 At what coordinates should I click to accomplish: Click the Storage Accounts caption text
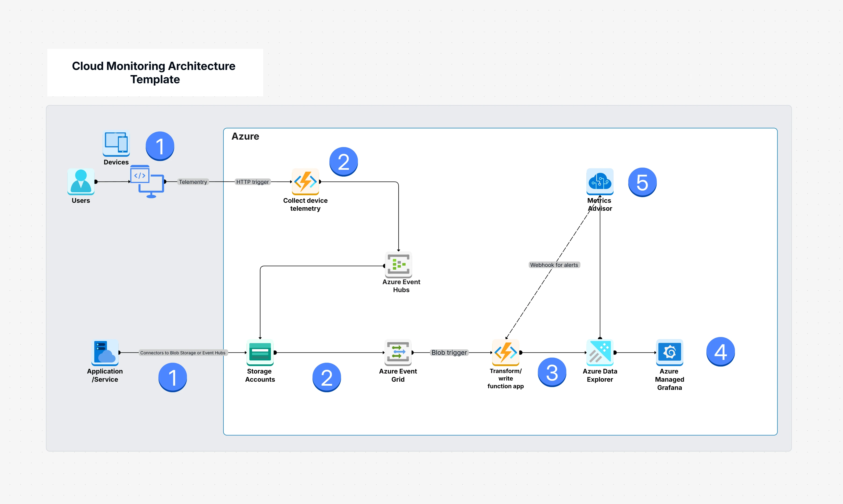[260, 375]
